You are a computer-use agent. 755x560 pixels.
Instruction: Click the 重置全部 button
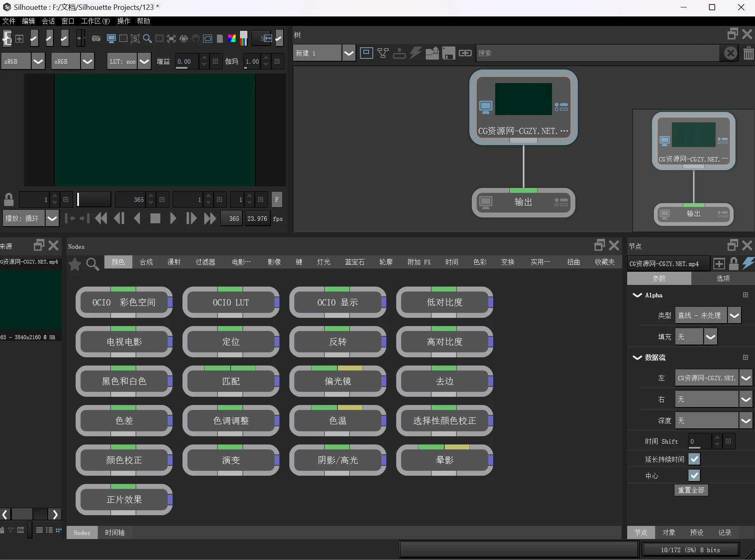[x=691, y=490]
